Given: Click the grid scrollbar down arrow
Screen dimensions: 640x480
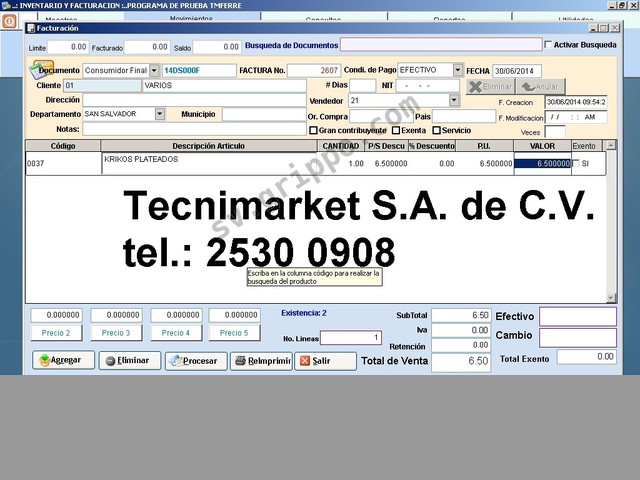Looking at the screenshot, I should [x=611, y=298].
